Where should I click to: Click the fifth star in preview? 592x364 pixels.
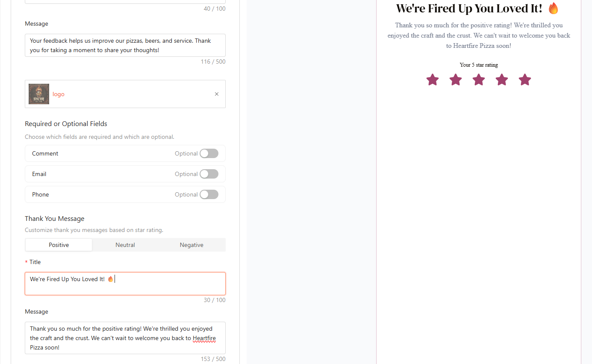525,80
